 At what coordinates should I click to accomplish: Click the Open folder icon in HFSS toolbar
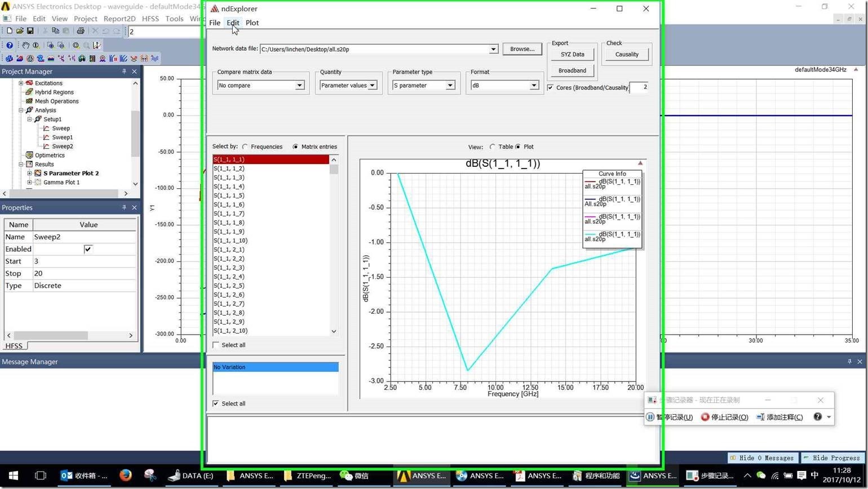(20, 31)
